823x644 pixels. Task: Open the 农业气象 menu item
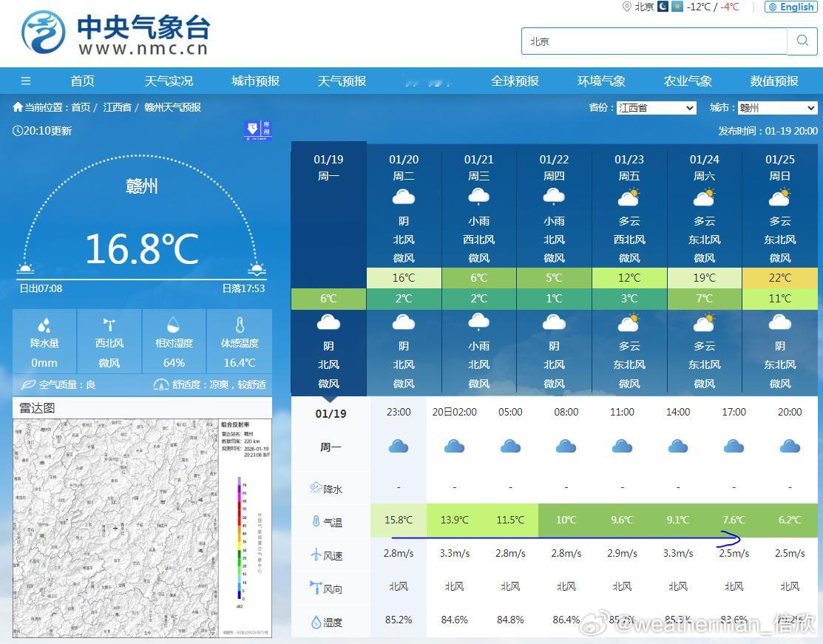[688, 81]
